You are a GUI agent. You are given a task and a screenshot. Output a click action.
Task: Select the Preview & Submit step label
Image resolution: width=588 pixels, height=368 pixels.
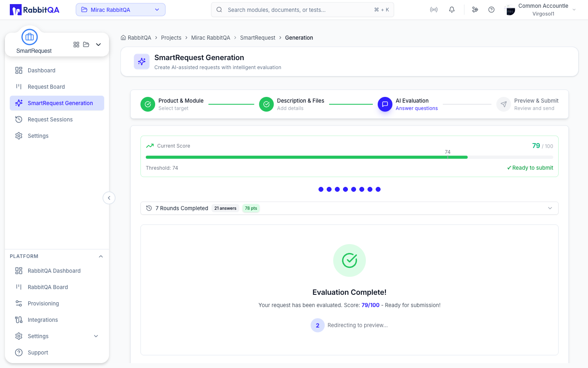(x=536, y=101)
